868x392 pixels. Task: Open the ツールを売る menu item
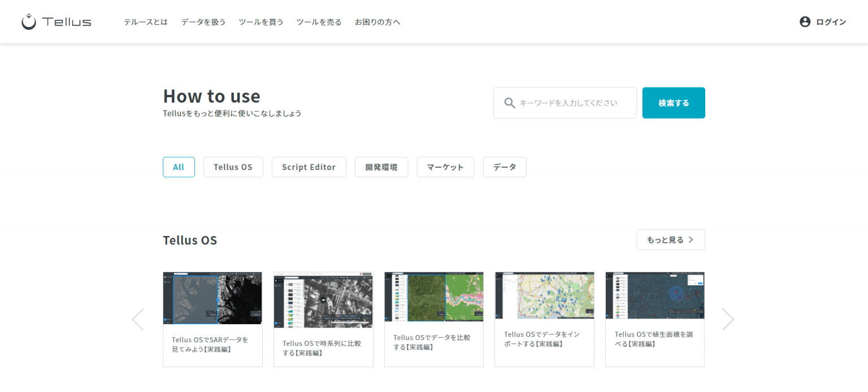pos(319,22)
